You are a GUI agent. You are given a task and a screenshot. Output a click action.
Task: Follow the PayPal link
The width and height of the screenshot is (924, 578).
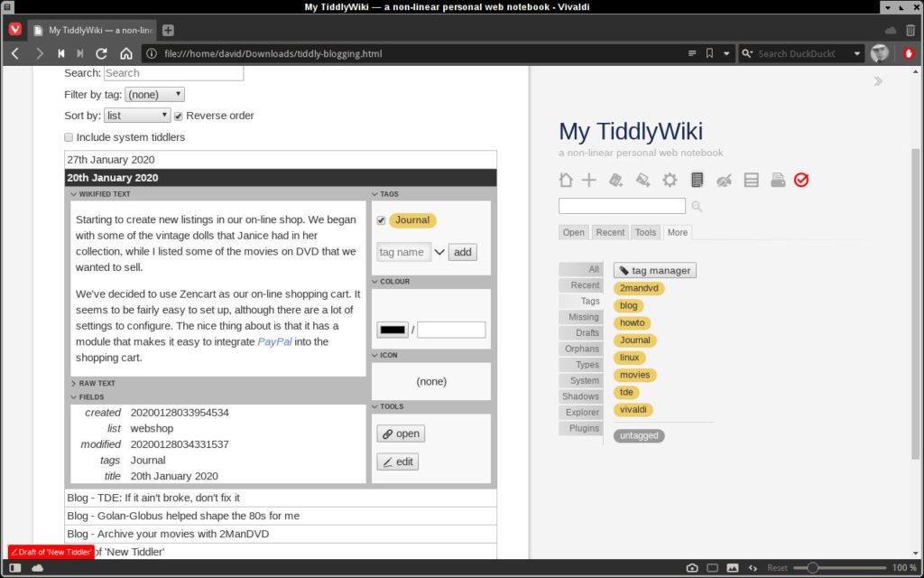[274, 342]
